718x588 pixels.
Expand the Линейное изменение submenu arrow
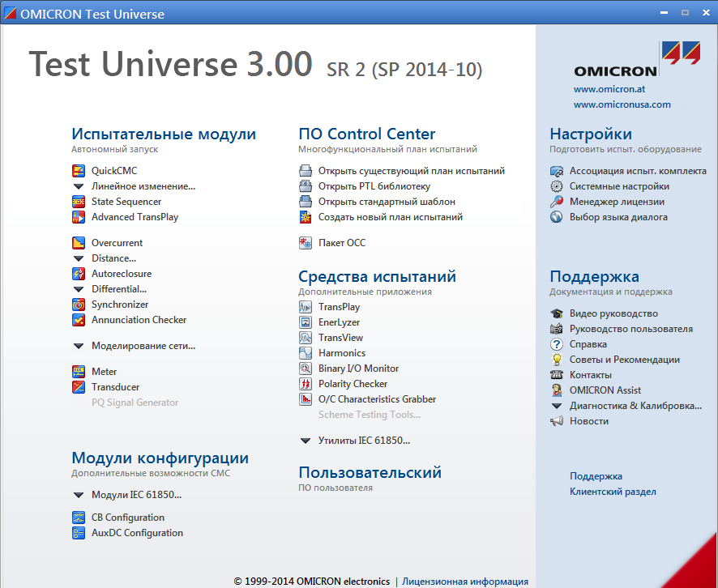(x=79, y=186)
